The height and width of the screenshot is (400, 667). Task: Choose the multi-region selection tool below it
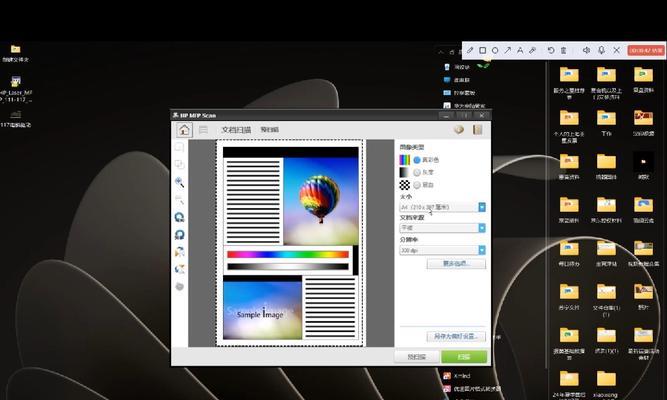(180, 165)
